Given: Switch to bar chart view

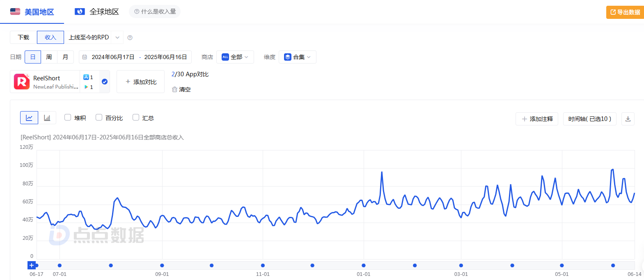Looking at the screenshot, I should [x=47, y=118].
